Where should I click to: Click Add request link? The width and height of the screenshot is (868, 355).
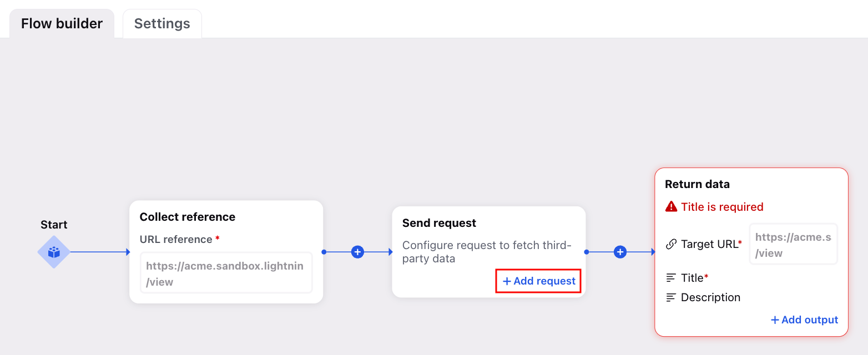[539, 281]
